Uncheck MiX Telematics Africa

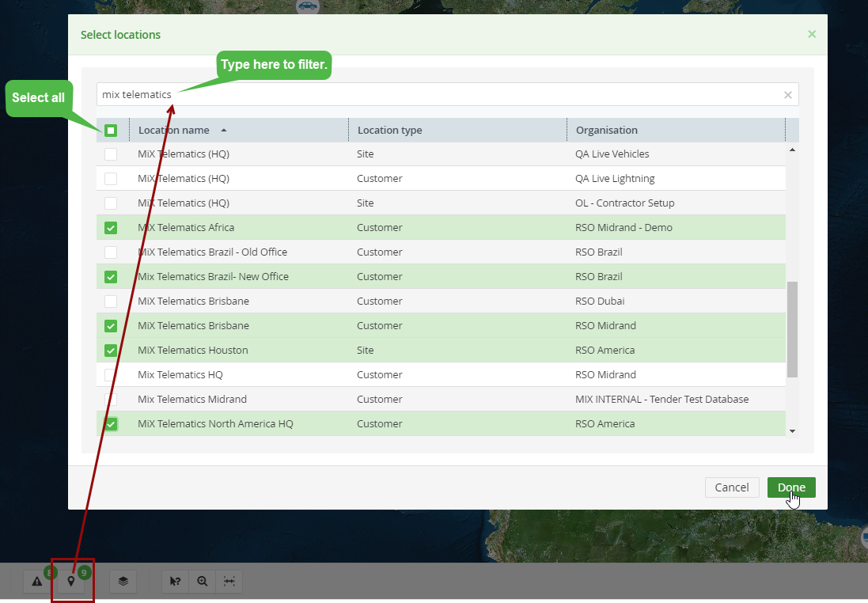pos(111,228)
